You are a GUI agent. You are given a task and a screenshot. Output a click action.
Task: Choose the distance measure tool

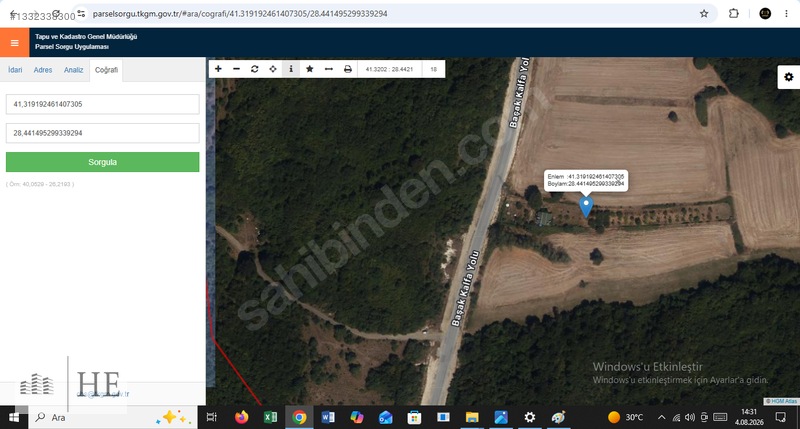[x=329, y=69]
